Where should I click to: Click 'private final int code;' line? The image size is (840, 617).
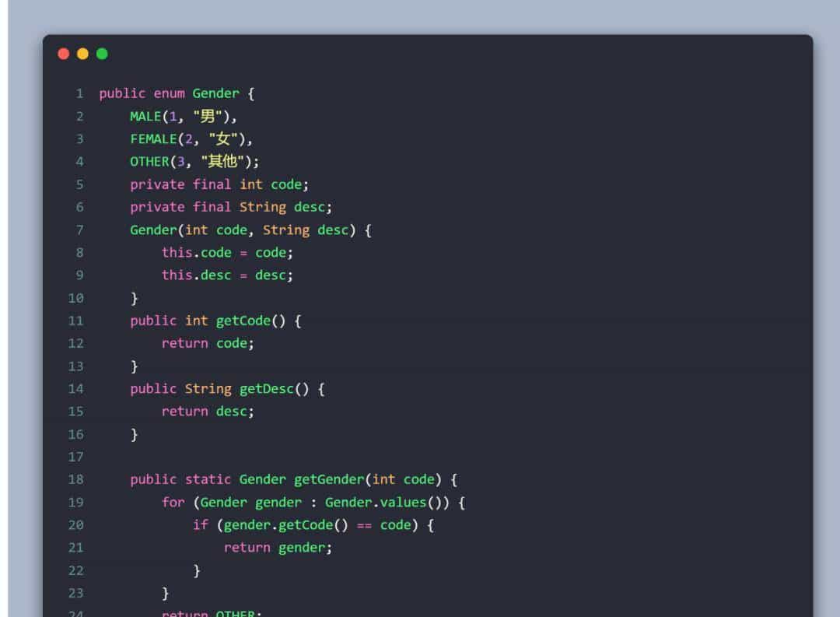219,184
